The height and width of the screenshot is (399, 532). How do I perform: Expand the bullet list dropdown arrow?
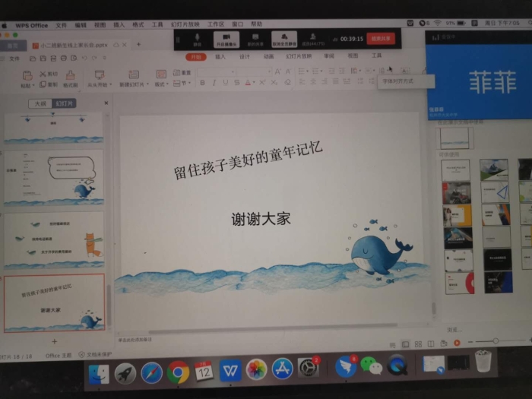pos(307,71)
